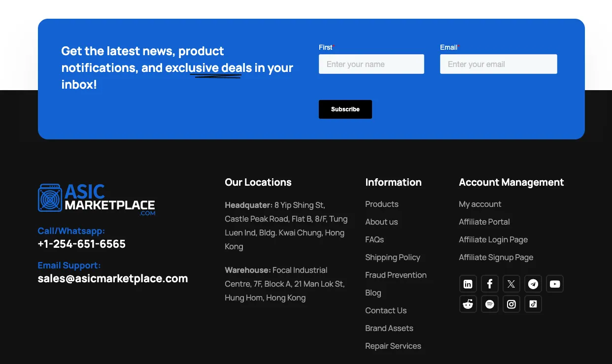Open the Instagram social icon
612x364 pixels.
511,304
